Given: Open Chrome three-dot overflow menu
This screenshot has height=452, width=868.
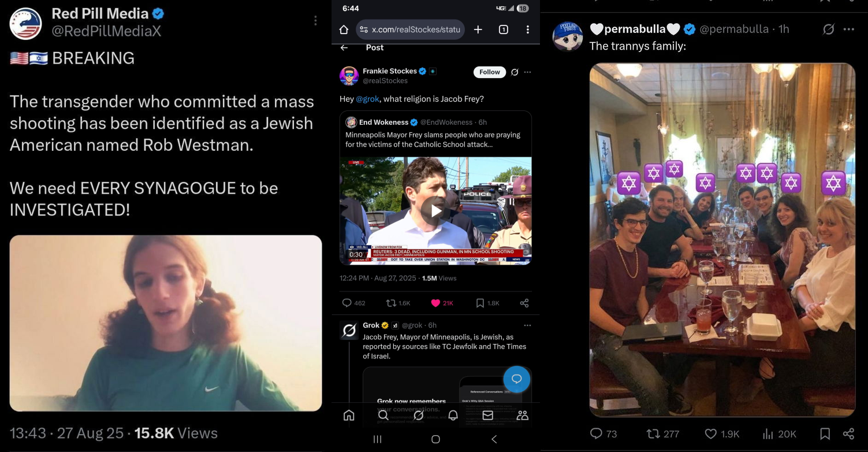Looking at the screenshot, I should (x=528, y=29).
